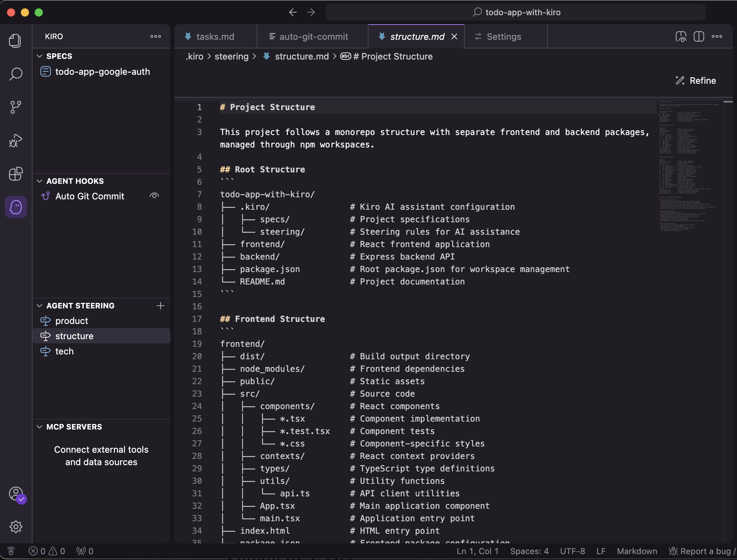This screenshot has width=737, height=560.
Task: Collapse the AGENT STEERING section
Action: point(39,306)
